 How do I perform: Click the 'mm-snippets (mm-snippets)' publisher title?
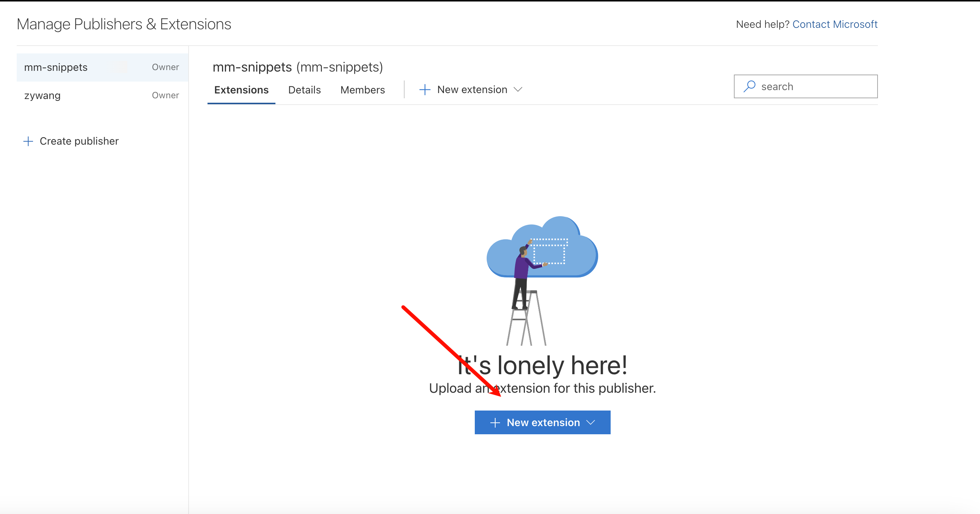click(x=297, y=67)
